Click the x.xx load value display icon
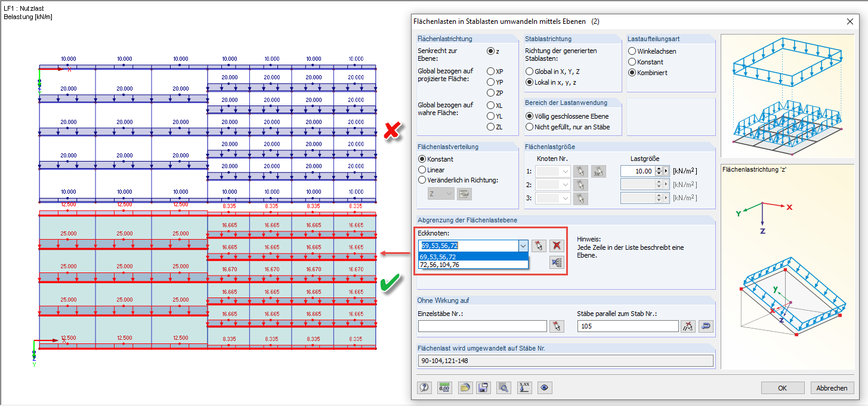This screenshot has height=406, width=868. [524, 388]
